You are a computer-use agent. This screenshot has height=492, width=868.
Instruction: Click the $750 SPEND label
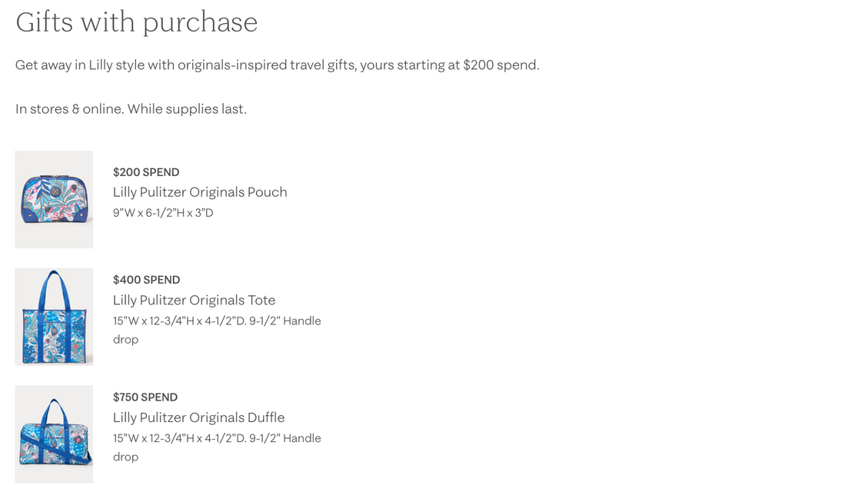coord(145,397)
